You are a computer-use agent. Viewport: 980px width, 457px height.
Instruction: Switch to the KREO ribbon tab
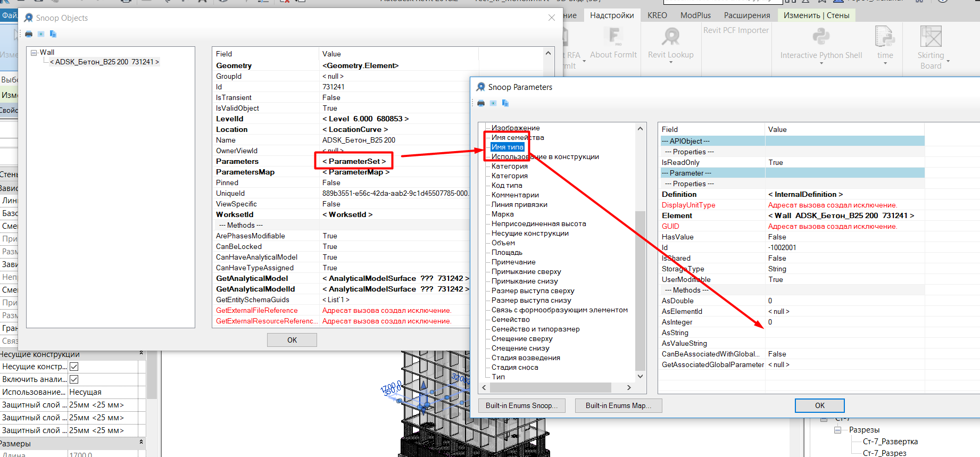[x=657, y=15]
